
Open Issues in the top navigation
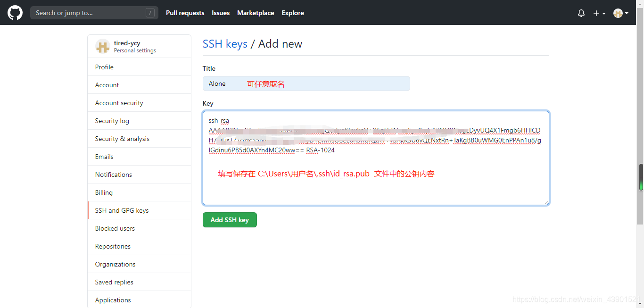221,13
